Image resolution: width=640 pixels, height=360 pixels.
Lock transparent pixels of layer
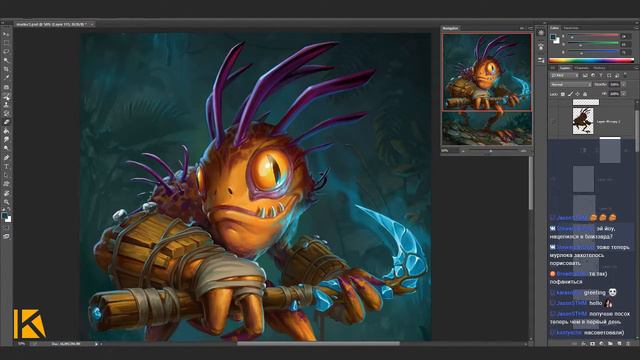[x=562, y=94]
